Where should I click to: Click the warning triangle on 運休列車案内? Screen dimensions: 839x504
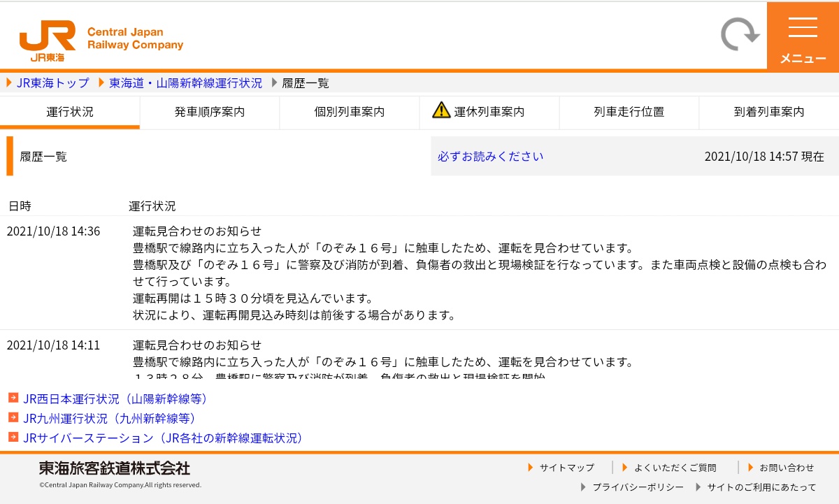click(x=441, y=110)
